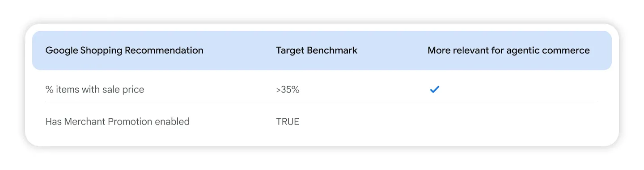Image resolution: width=644 pixels, height=170 pixels.
Task: Click the word Google in the header
Action: [62, 50]
